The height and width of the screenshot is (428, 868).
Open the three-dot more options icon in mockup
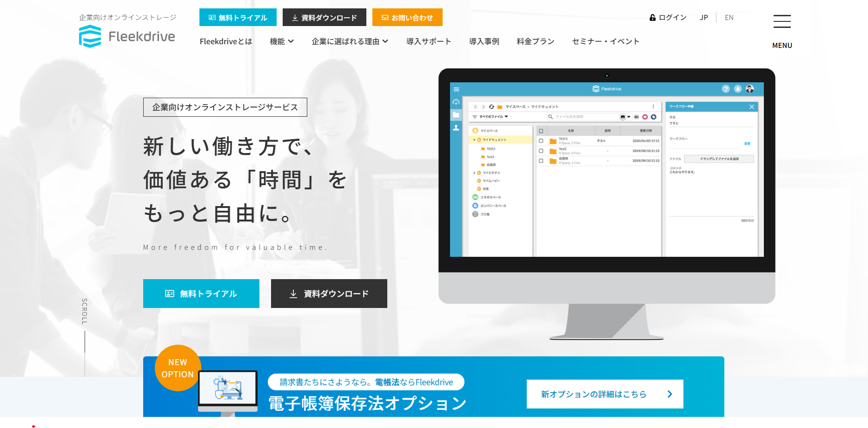[653, 107]
